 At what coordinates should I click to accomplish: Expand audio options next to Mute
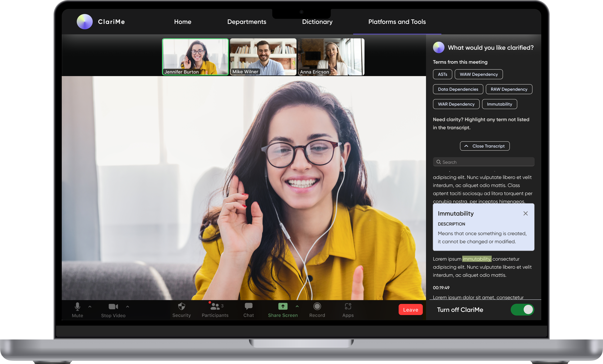(x=90, y=307)
